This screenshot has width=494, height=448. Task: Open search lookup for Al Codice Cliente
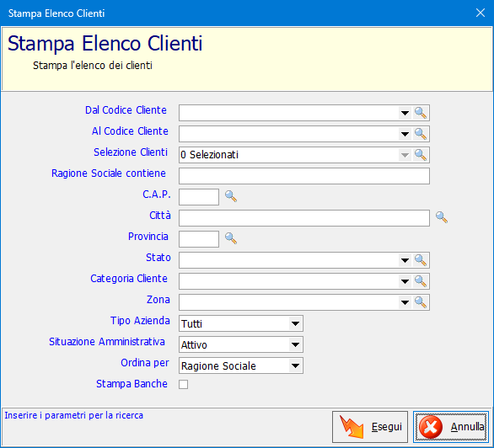421,134
